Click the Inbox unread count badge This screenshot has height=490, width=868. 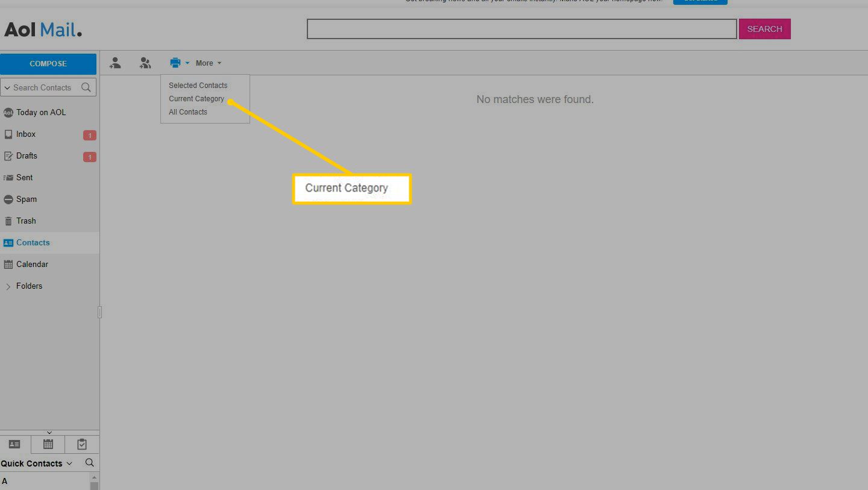90,136
